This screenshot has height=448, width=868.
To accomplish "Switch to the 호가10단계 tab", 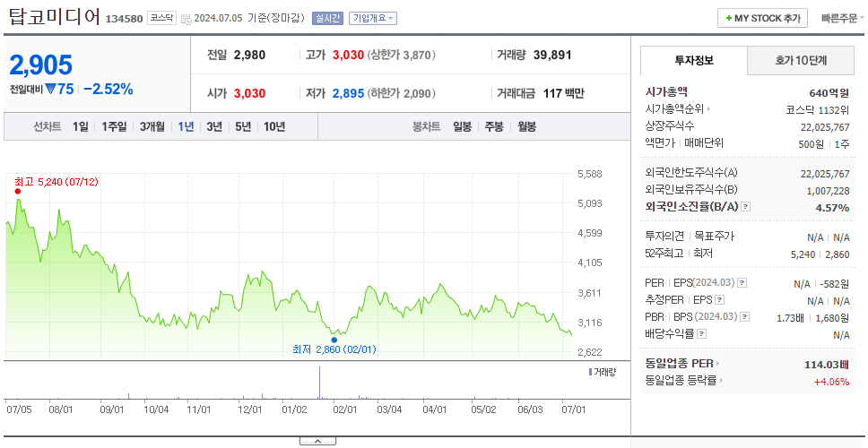I will pyautogui.click(x=801, y=60).
